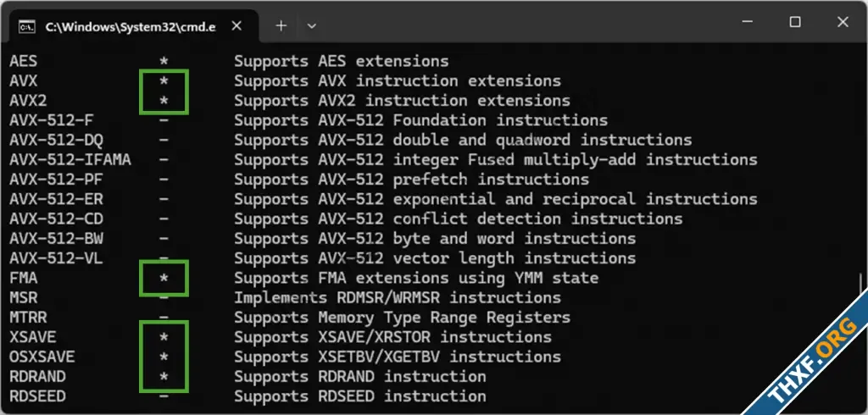868x415 pixels.
Task: Click the asterisk in the AES row
Action: (x=164, y=62)
